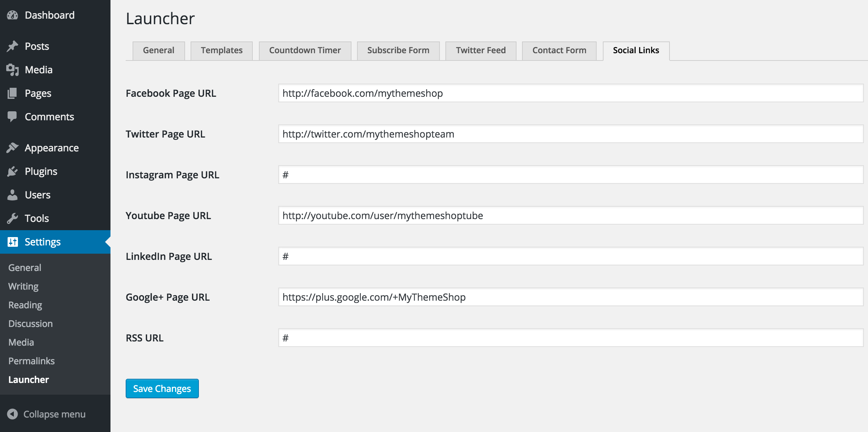Open Launcher settings submenu item

pyautogui.click(x=29, y=380)
